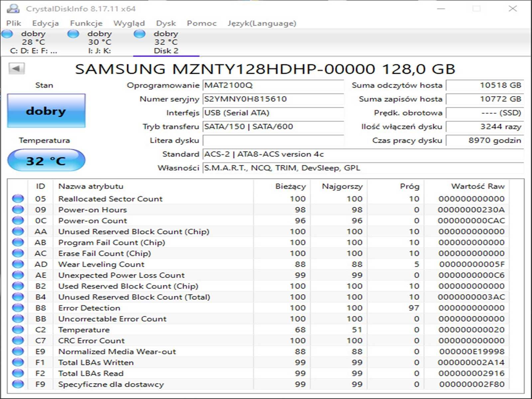The image size is (532, 399).
Task: Click status icon for Erase Fail Count (Chip)
Action: [x=18, y=253]
